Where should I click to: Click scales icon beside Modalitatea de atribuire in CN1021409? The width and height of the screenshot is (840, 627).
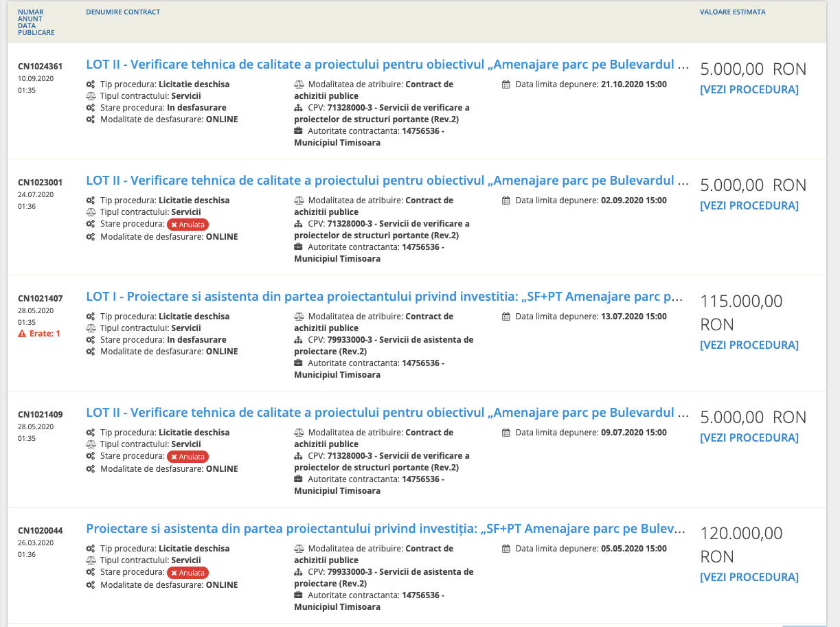pos(298,433)
